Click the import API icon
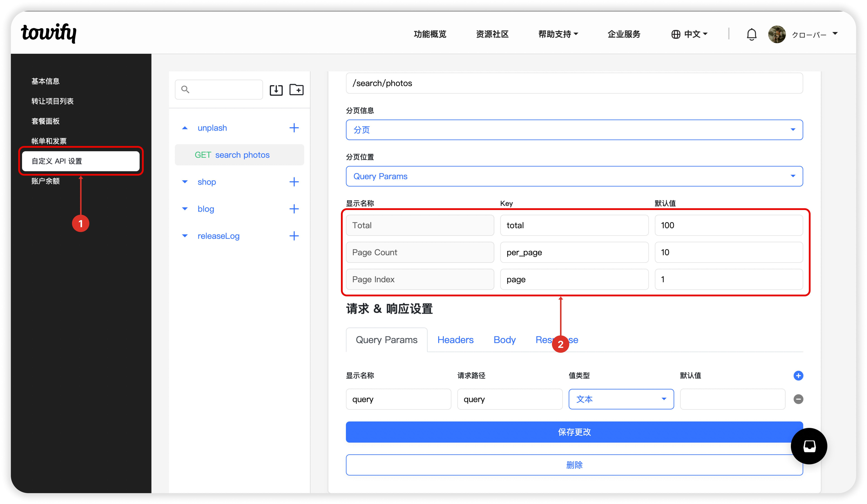 coord(276,90)
